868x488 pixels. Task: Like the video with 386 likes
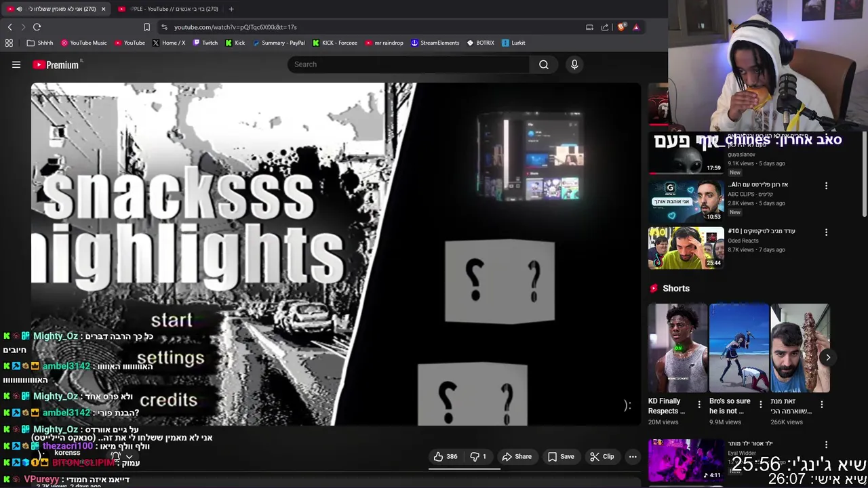click(445, 457)
